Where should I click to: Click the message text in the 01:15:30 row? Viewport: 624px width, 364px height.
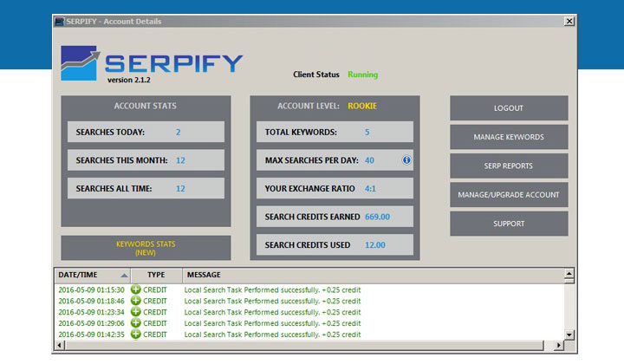(x=272, y=290)
